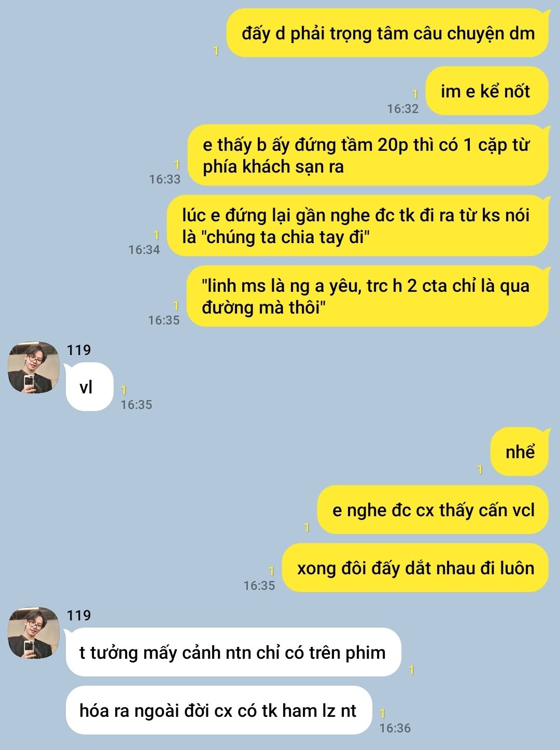Select 'xong đôi đấy dắt nhau đi luôn' bubble
Viewport: 560px width, 750px height.
[x=415, y=568]
